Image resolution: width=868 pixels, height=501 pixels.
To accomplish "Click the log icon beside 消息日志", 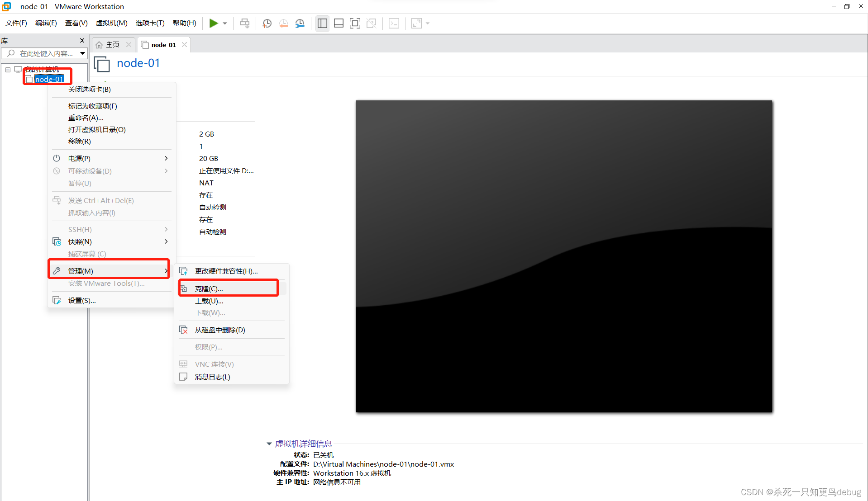I will click(x=183, y=377).
